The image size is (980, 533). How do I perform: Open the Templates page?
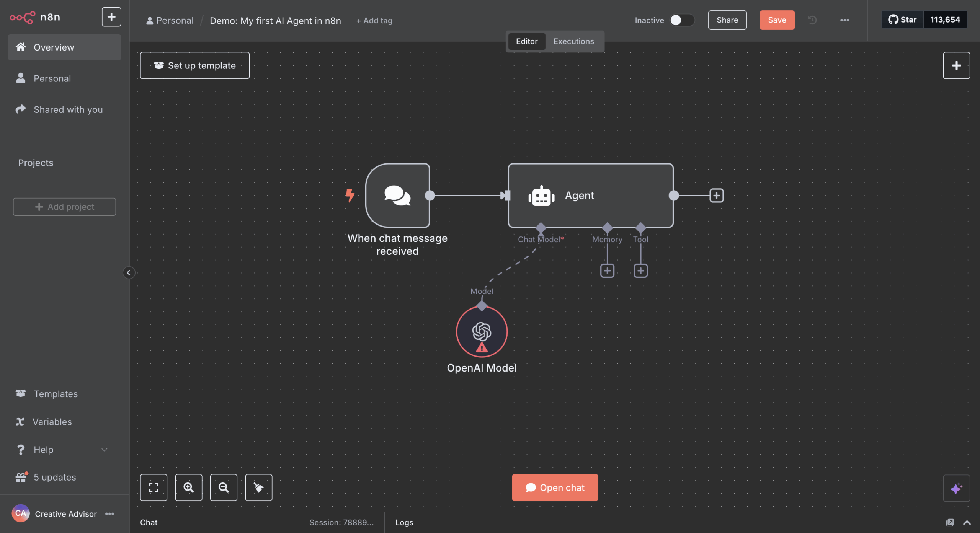[64, 394]
